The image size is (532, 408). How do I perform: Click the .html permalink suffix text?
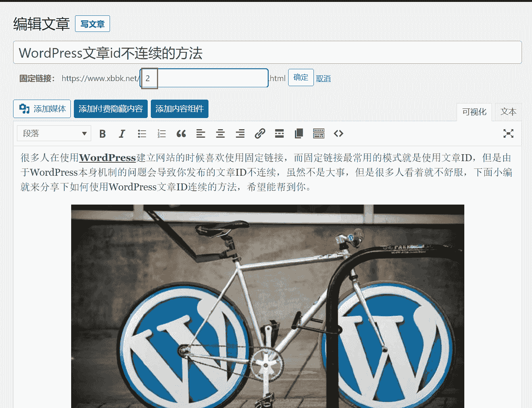(x=277, y=78)
